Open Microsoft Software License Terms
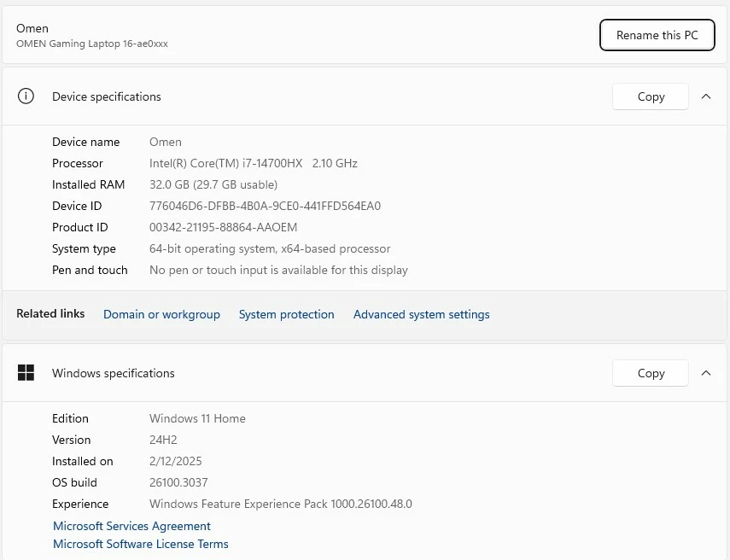Screen dimensions: 730x560 click(x=141, y=544)
